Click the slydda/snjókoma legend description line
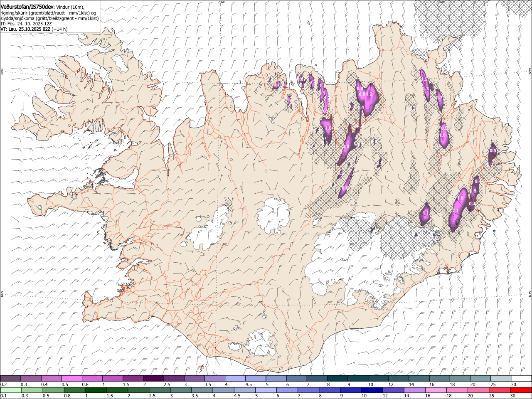Viewport: 532px width, 399px height. (x=49, y=18)
